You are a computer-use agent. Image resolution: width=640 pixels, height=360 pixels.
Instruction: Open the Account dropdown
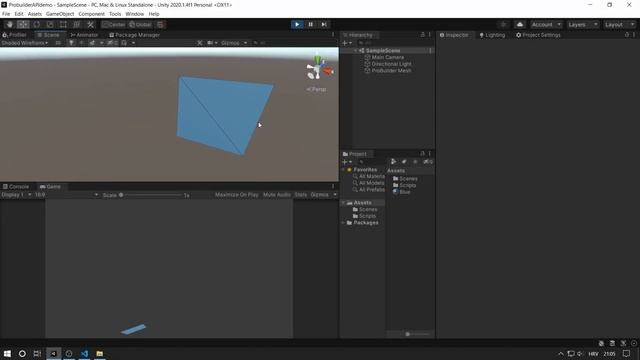pyautogui.click(x=546, y=24)
